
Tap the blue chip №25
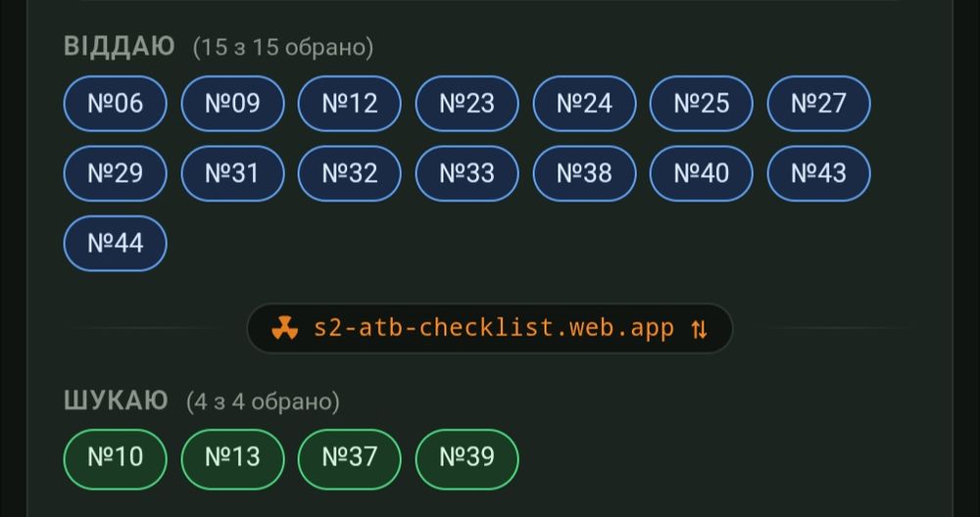coord(702,104)
